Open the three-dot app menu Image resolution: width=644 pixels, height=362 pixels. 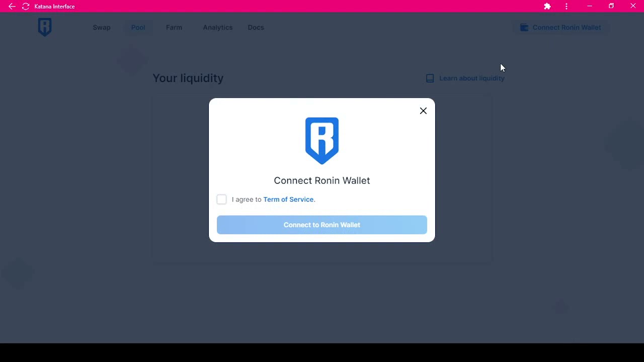(x=567, y=7)
